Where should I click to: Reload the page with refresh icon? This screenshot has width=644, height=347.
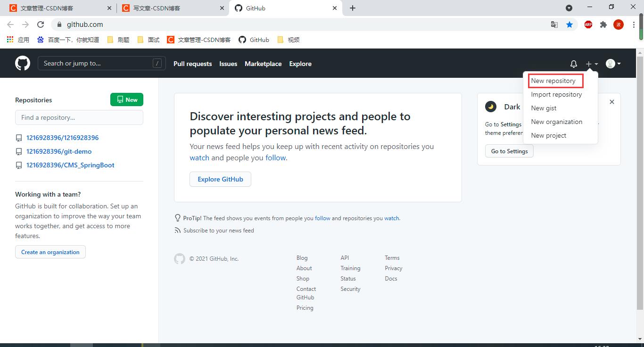tap(41, 25)
